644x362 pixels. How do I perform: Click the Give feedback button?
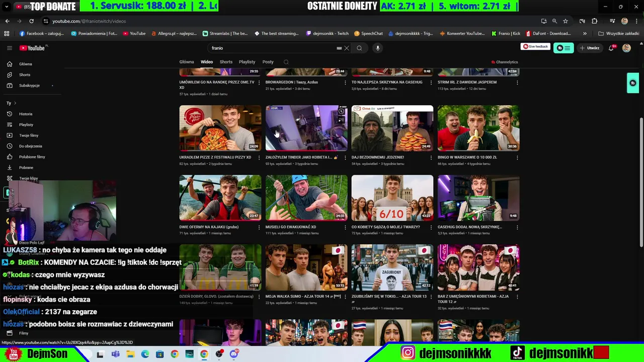535,47
